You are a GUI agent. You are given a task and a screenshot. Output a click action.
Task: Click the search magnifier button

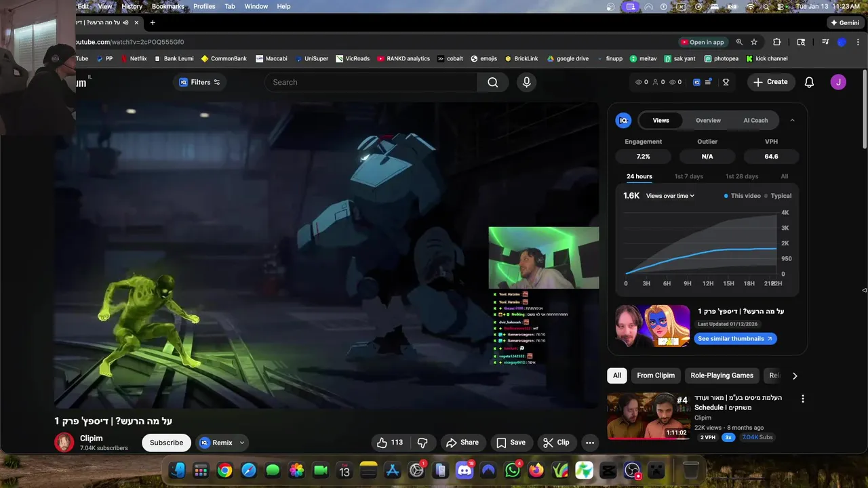[493, 82]
